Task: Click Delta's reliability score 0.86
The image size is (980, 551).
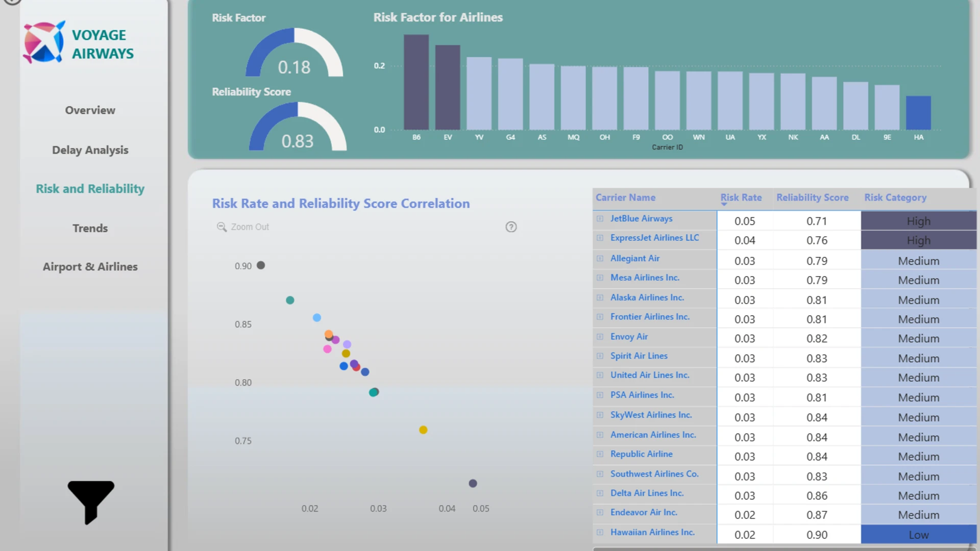Action: tap(817, 495)
